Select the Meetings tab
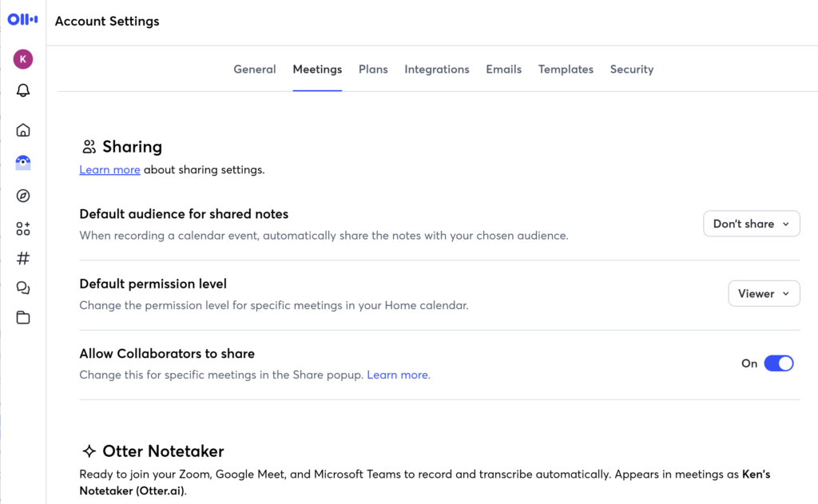Viewport: 818px width, 504px height. pyautogui.click(x=317, y=69)
